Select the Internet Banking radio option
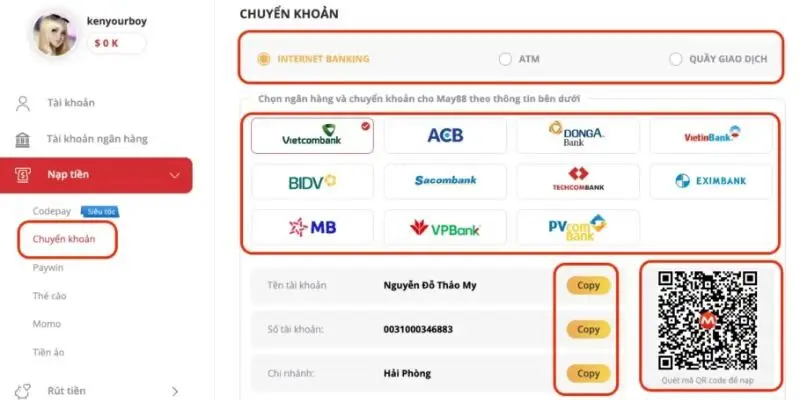Image resolution: width=800 pixels, height=400 pixels. 264,58
